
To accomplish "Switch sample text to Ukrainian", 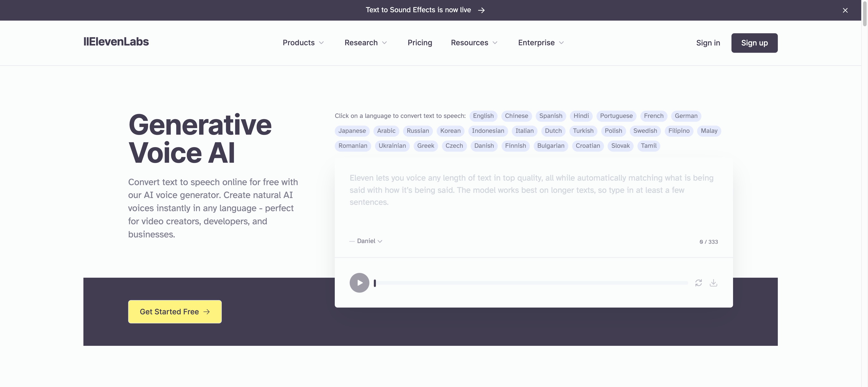I will [392, 146].
